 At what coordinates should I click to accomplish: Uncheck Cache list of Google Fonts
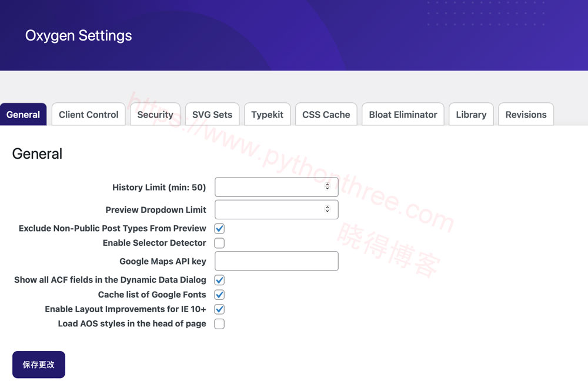pyautogui.click(x=219, y=295)
